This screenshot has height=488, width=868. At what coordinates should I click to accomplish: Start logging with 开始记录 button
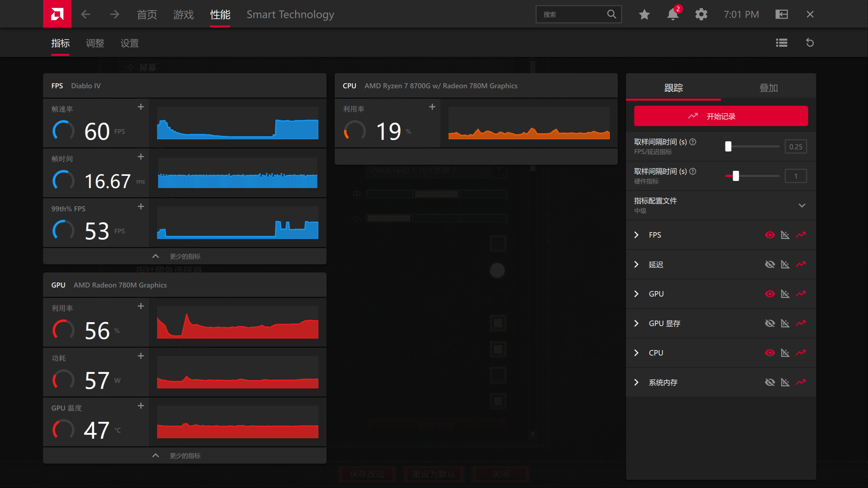coord(721,116)
